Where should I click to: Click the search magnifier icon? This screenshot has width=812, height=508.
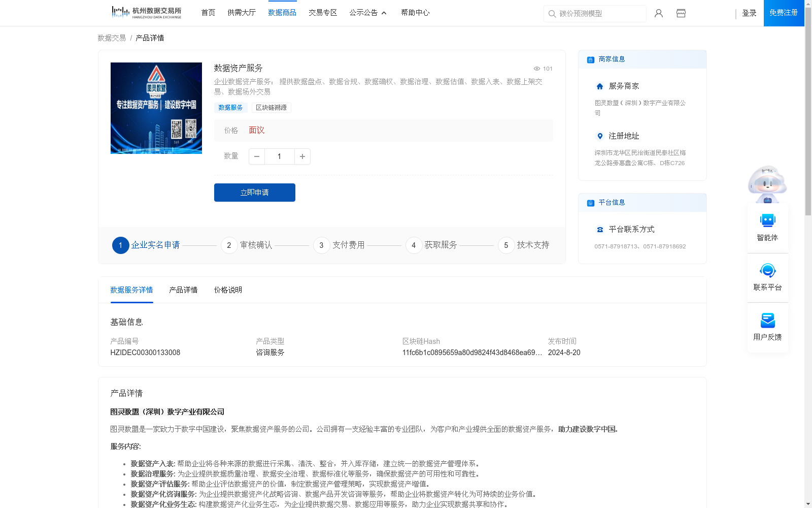pyautogui.click(x=552, y=14)
